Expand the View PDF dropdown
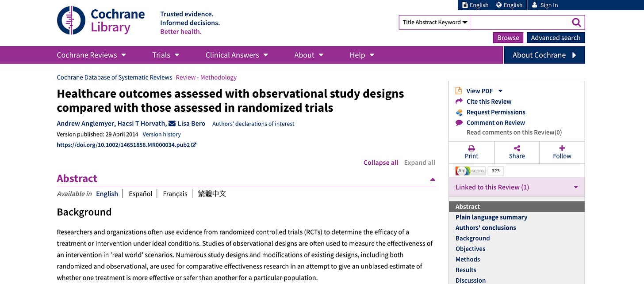644x284 pixels. pos(500,91)
